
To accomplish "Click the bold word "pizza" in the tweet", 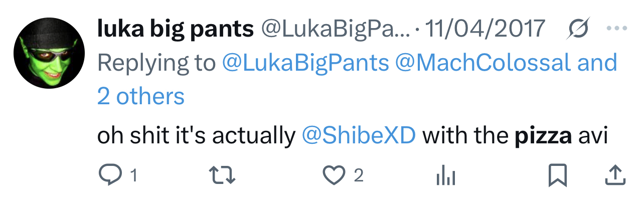I will (543, 136).
